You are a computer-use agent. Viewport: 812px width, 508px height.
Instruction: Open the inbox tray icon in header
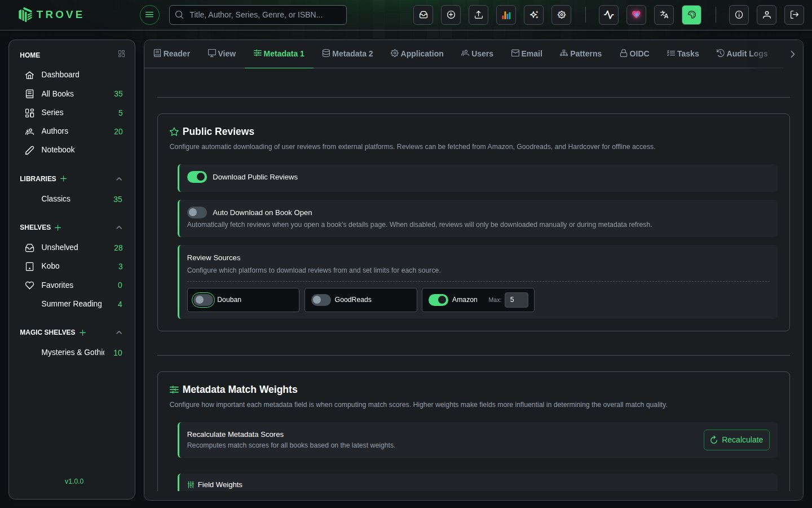pos(423,15)
